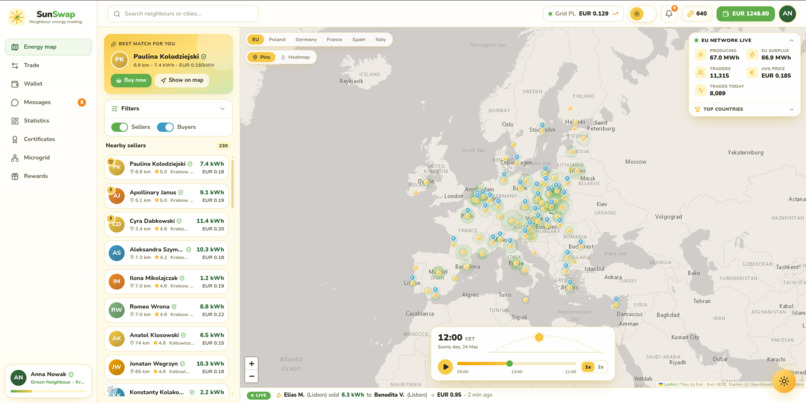Open the AN profile avatar in header

pyautogui.click(x=787, y=14)
